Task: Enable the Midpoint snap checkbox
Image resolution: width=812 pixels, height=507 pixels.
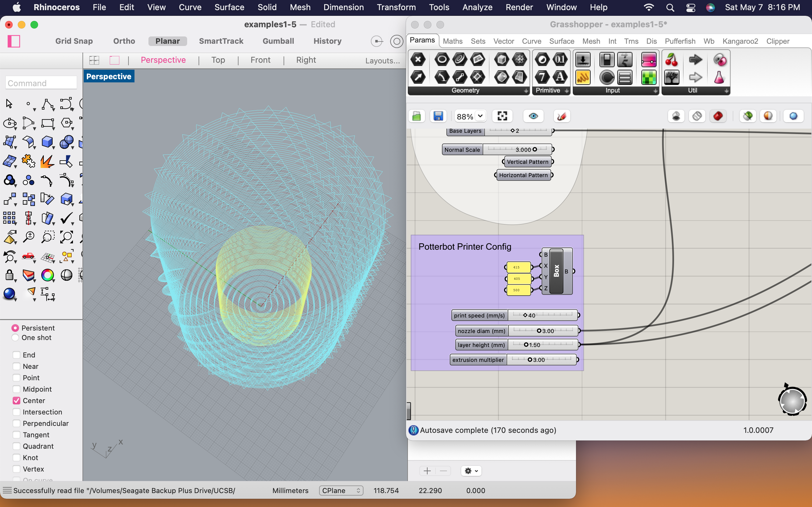Action: 16,389
